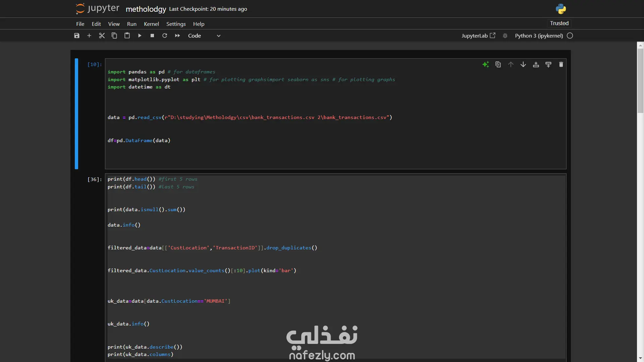Screen dimensions: 644x362
Task: Duplicate the active cell using cell toolbar
Action: [498, 64]
